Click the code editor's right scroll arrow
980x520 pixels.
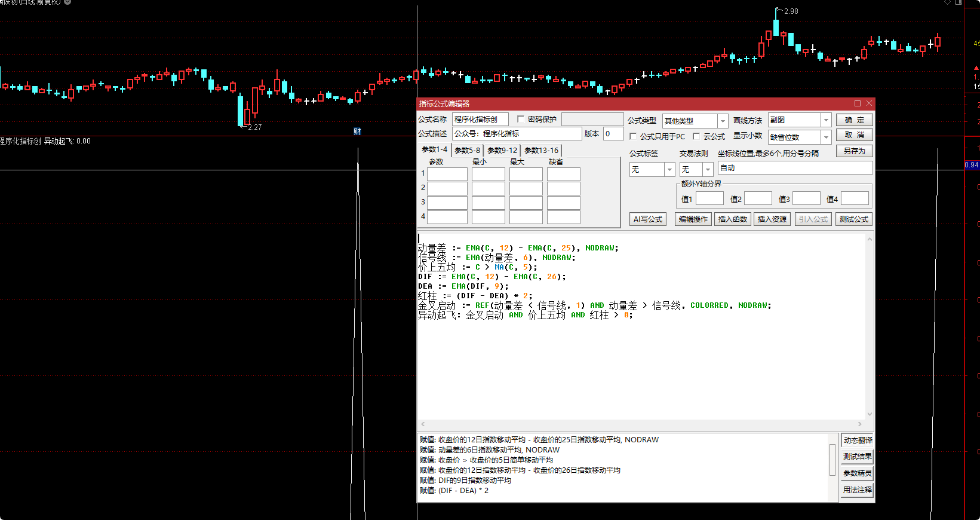coord(860,424)
